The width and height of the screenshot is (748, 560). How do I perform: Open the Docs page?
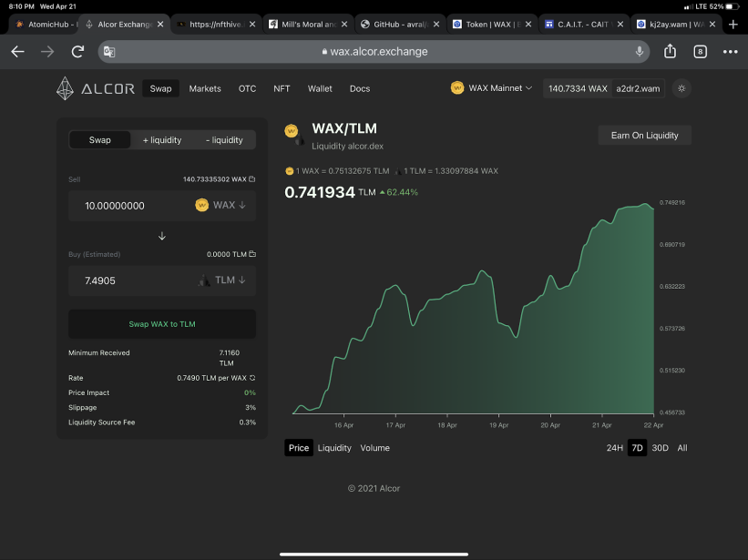click(x=360, y=88)
